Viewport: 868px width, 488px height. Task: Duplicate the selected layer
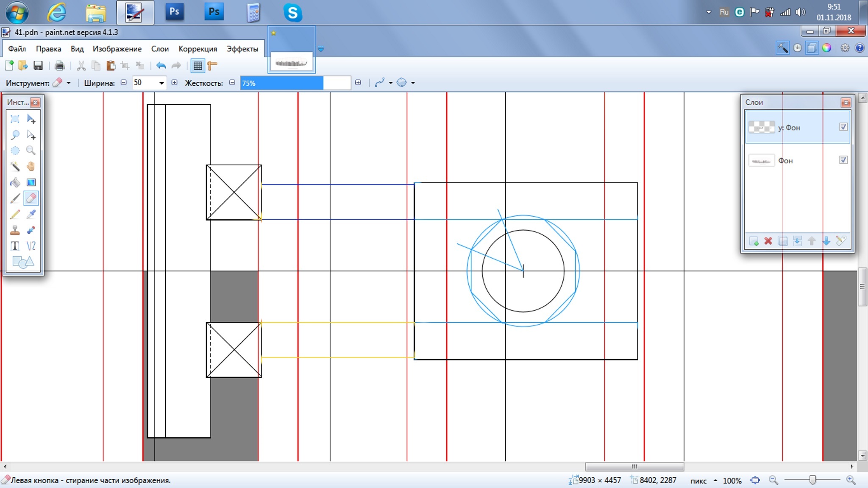coord(783,241)
